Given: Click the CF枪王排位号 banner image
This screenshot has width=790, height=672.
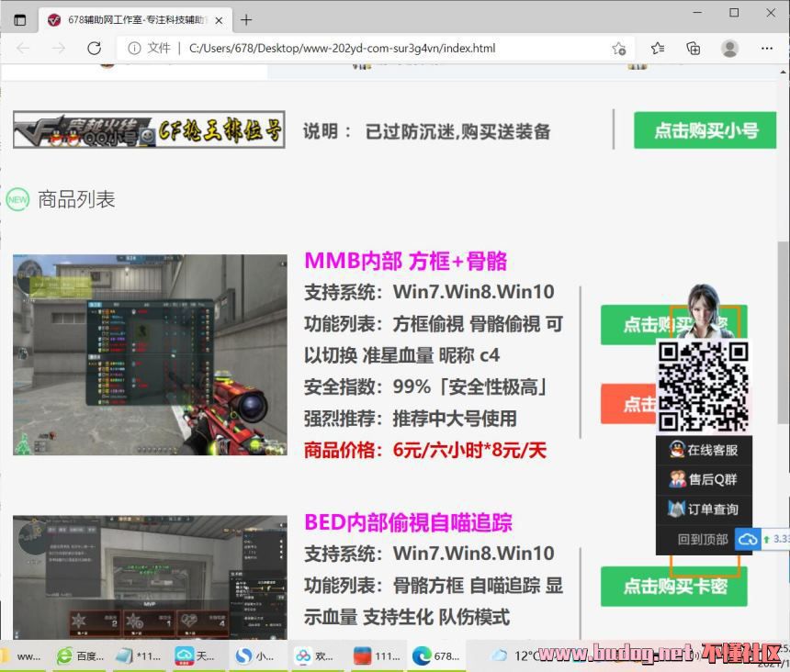Looking at the screenshot, I should coord(149,129).
